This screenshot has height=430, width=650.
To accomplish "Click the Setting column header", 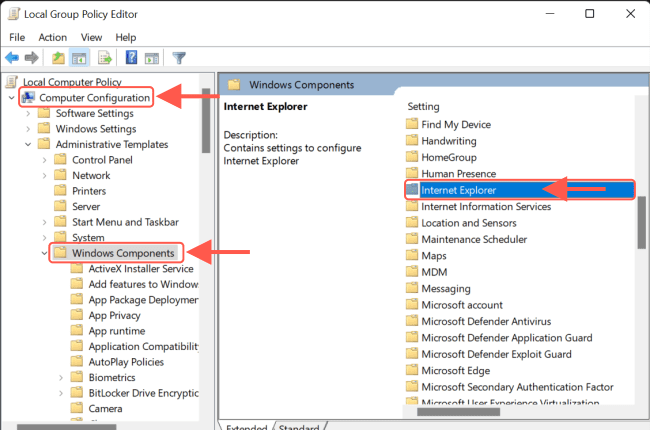I will point(424,105).
